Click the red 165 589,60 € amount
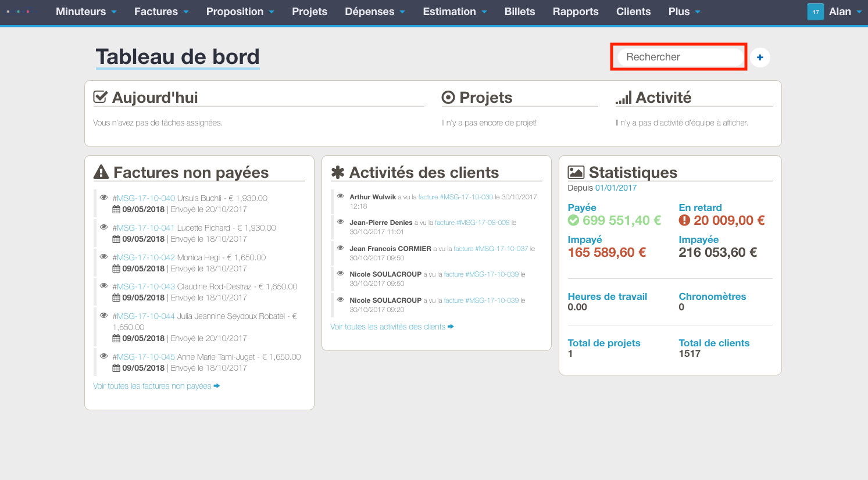 [607, 252]
